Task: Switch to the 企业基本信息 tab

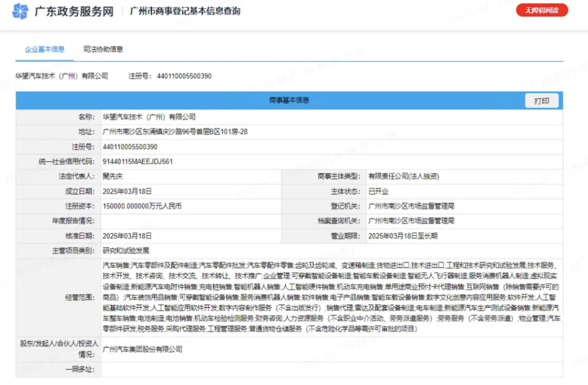Action: point(45,49)
